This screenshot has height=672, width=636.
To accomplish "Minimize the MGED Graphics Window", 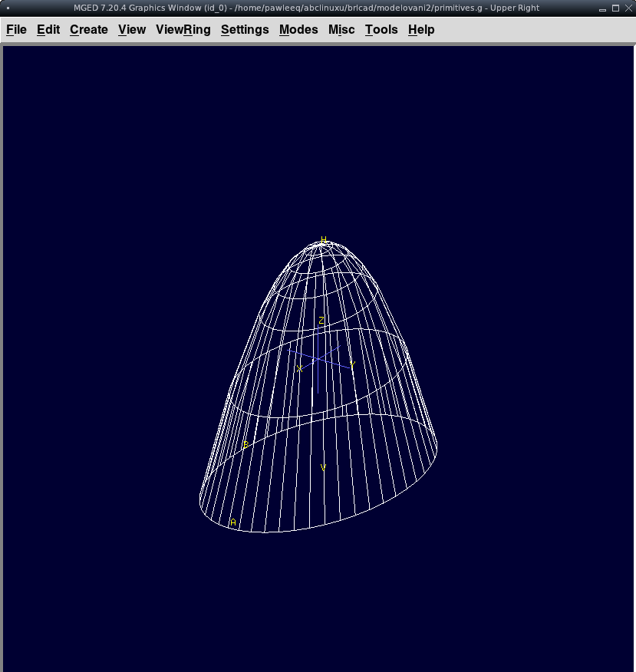I will (602, 8).
